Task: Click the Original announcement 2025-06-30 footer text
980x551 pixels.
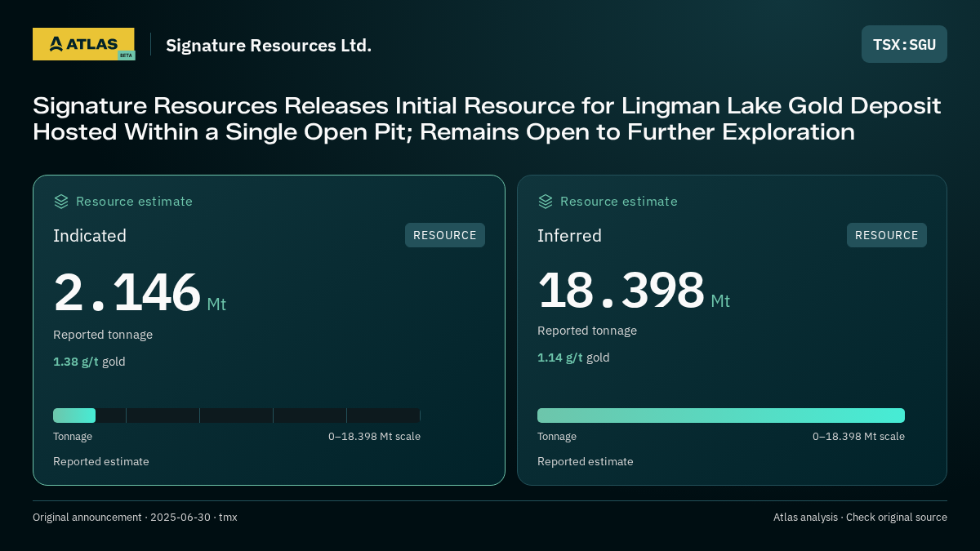Action: click(135, 518)
